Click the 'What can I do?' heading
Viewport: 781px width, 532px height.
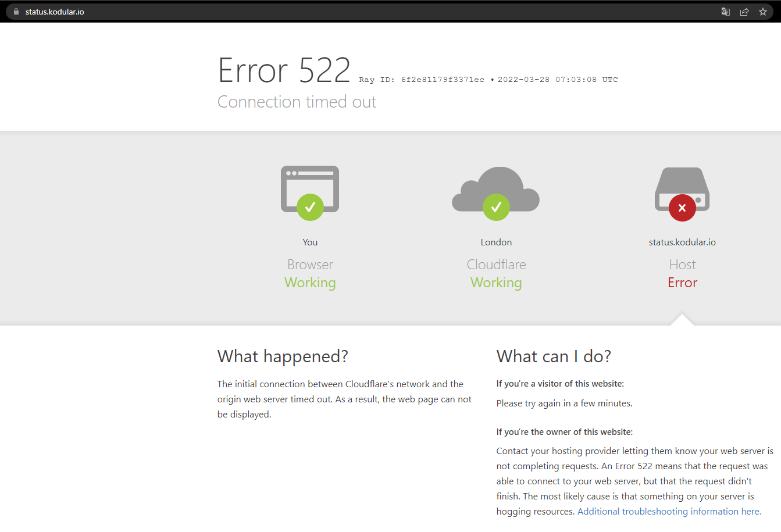554,356
